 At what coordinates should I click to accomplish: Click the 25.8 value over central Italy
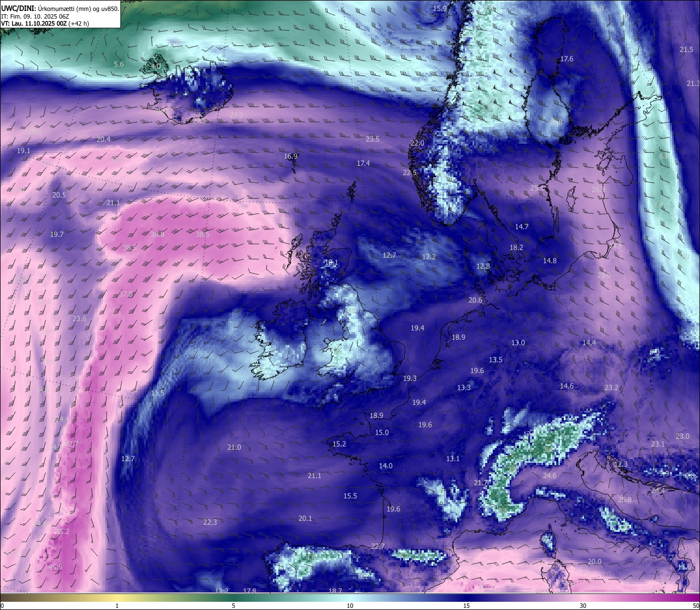point(625,499)
